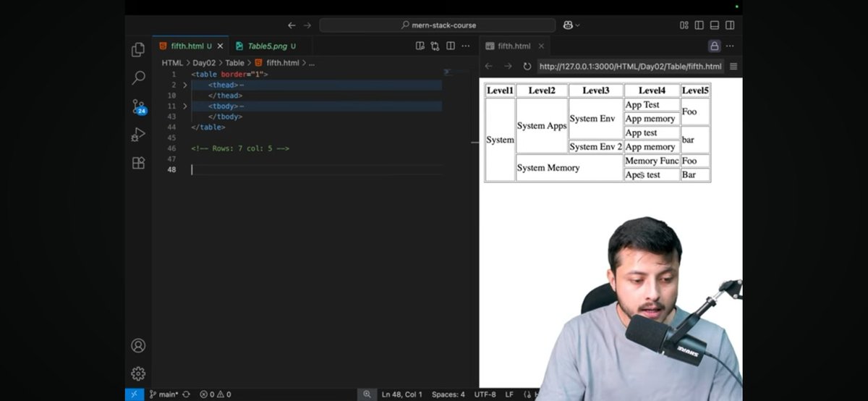Image resolution: width=868 pixels, height=401 pixels.
Task: Click line number 48 in gutter
Action: pyautogui.click(x=171, y=169)
